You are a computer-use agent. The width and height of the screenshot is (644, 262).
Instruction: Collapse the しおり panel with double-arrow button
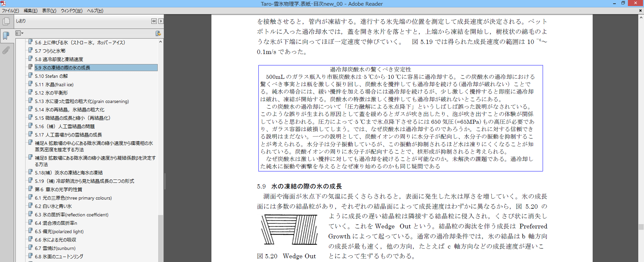(154, 21)
